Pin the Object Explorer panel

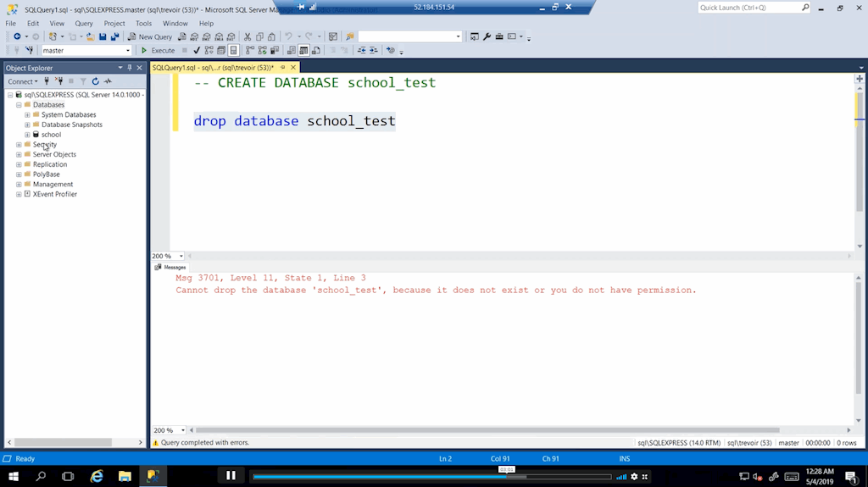click(x=130, y=68)
